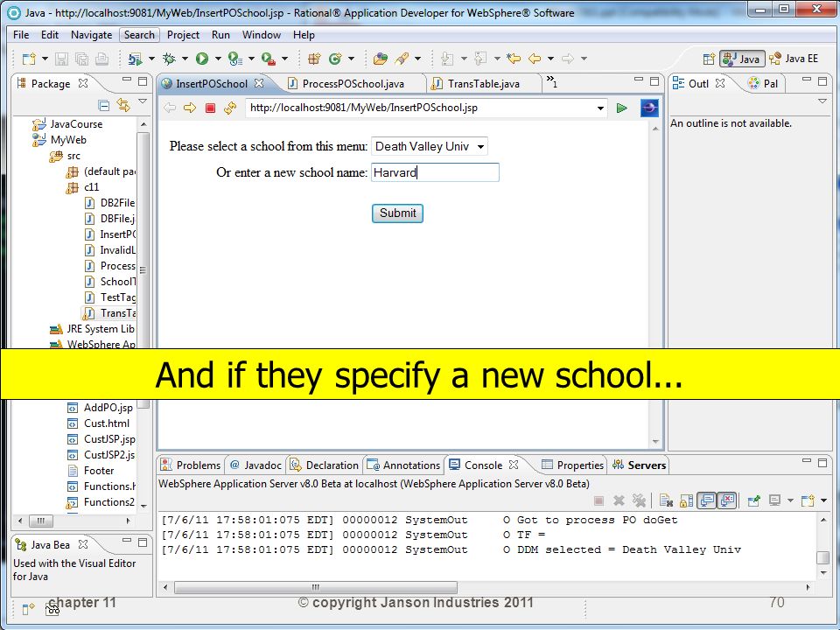Close the InsertPOSchool editor tab
Screen dimensions: 840x630
click(x=259, y=83)
